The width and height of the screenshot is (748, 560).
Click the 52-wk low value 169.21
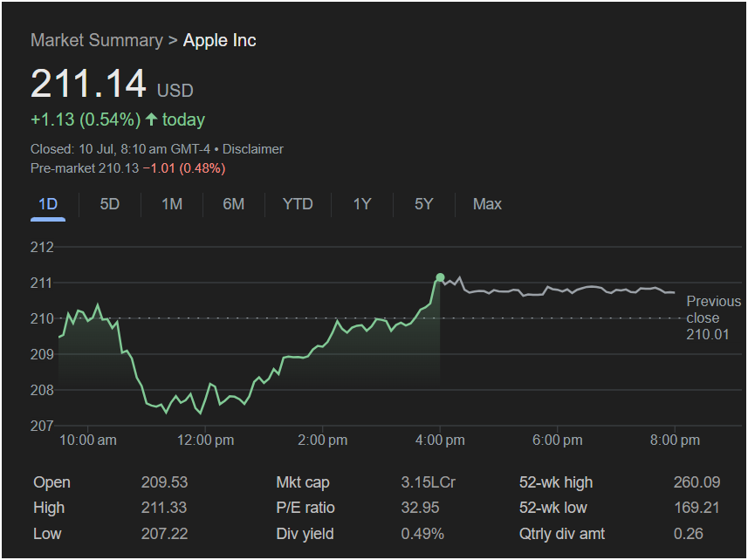click(697, 508)
